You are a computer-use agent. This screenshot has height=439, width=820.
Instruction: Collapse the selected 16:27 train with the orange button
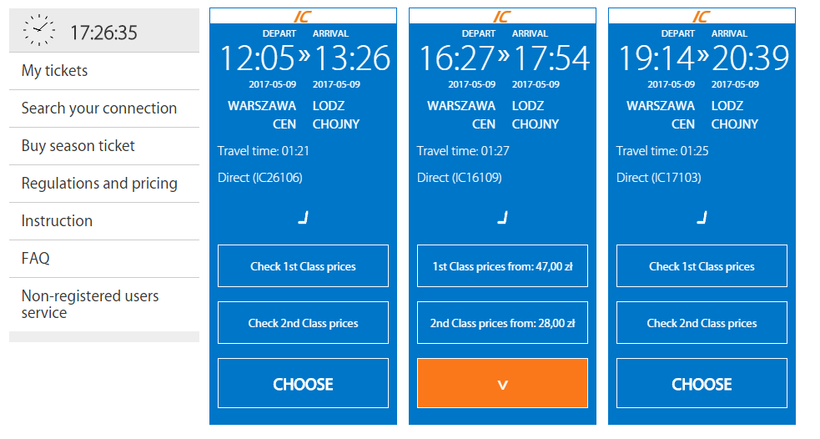502,383
